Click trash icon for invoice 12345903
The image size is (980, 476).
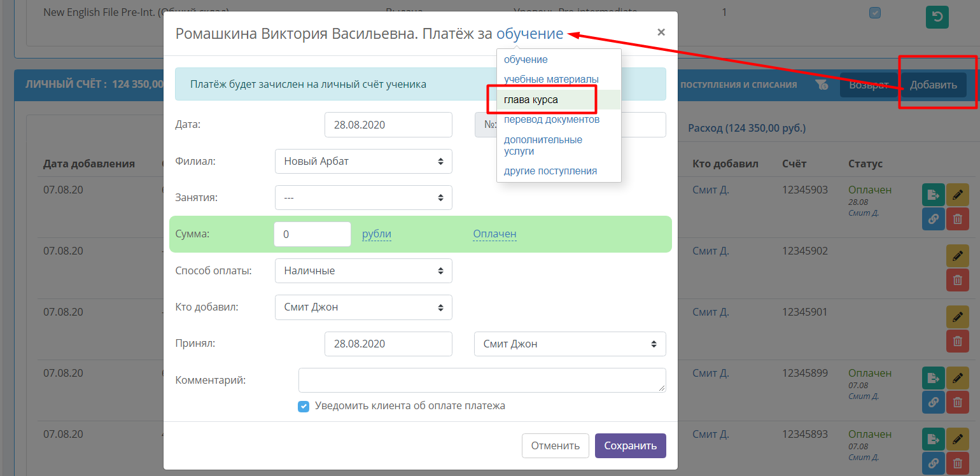point(958,219)
